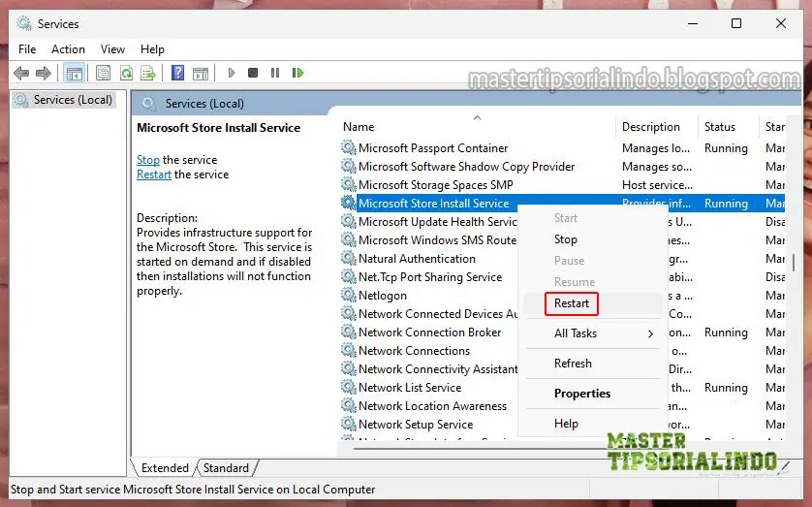
Task: Click the Forward arrow toolbar icon
Action: pos(44,73)
